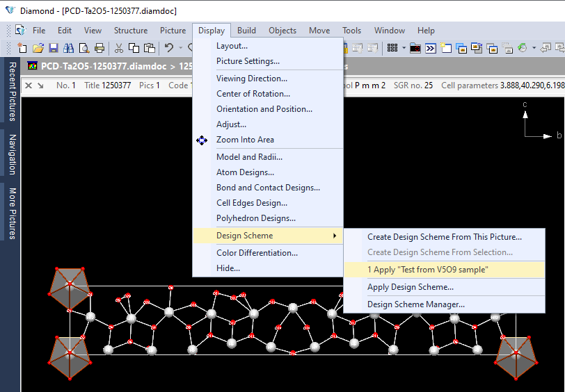
Task: Click the Cut scissors icon
Action: (x=119, y=48)
